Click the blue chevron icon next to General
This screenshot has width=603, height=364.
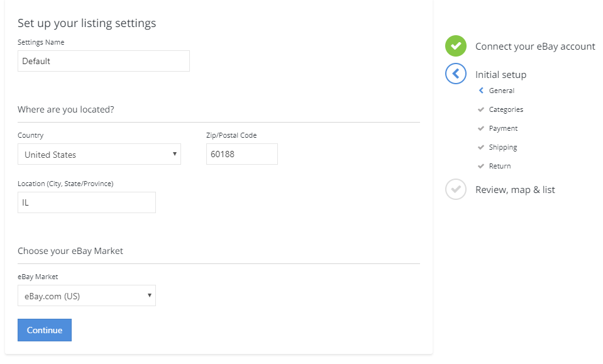tap(481, 91)
